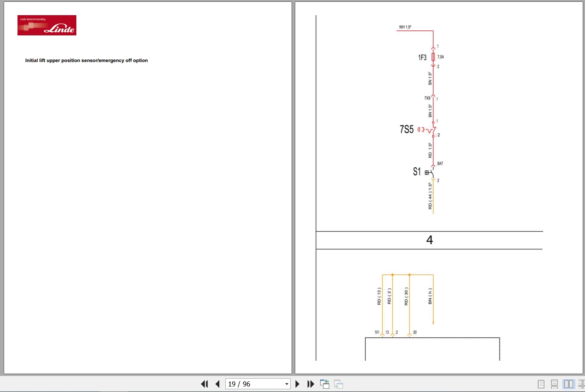This screenshot has height=392, width=585.
Task: Click the S1 switch label
Action: (417, 172)
